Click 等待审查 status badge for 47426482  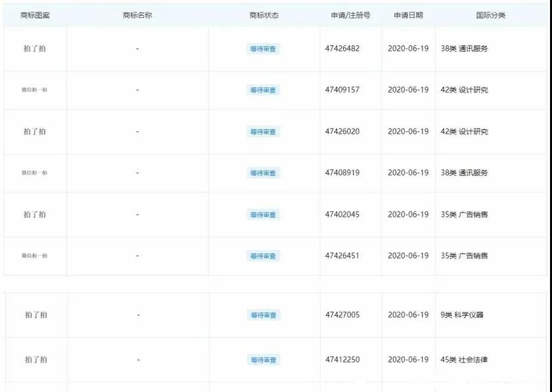(x=263, y=49)
